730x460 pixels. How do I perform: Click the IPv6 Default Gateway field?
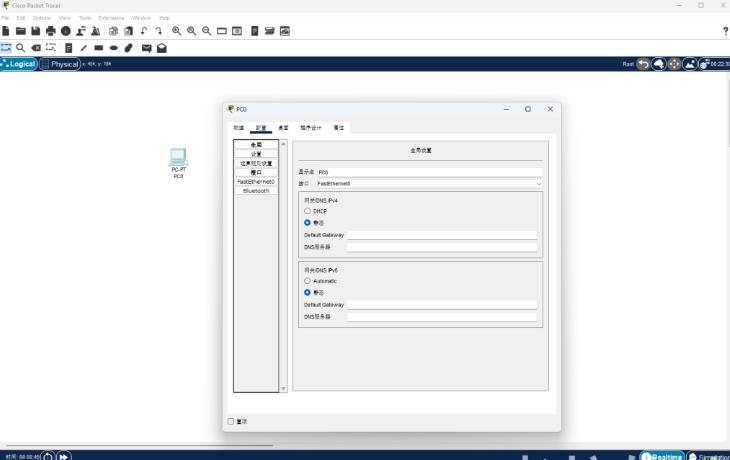[442, 305]
